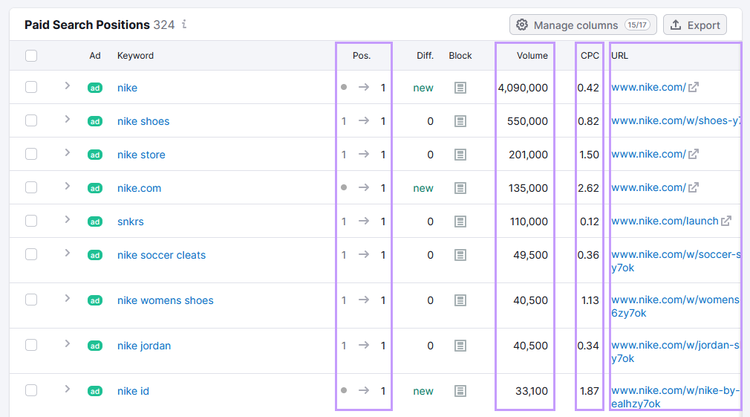The width and height of the screenshot is (750, 417).
Task: Open the block icon in nike row
Action: [x=460, y=88]
